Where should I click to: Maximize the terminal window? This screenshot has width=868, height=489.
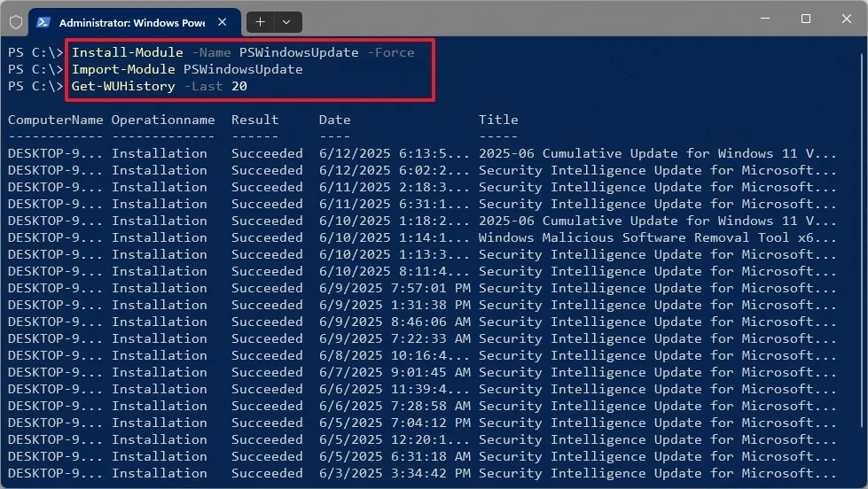click(x=806, y=19)
